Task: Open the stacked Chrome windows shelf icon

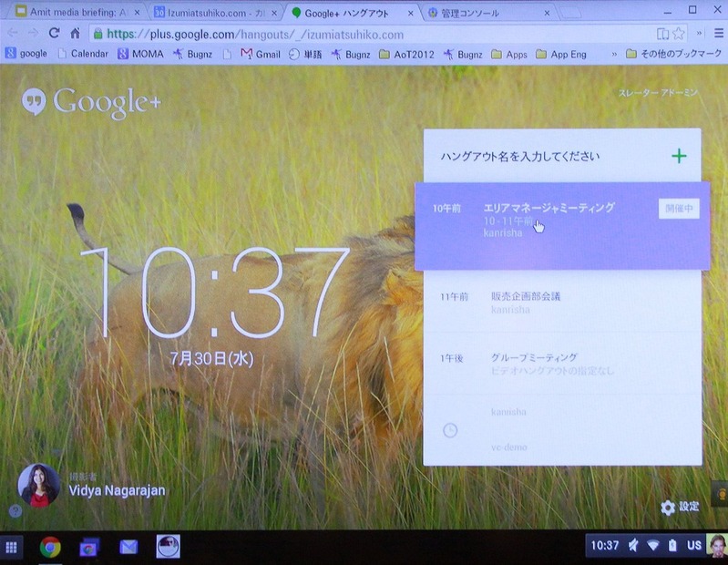Action: (89, 548)
